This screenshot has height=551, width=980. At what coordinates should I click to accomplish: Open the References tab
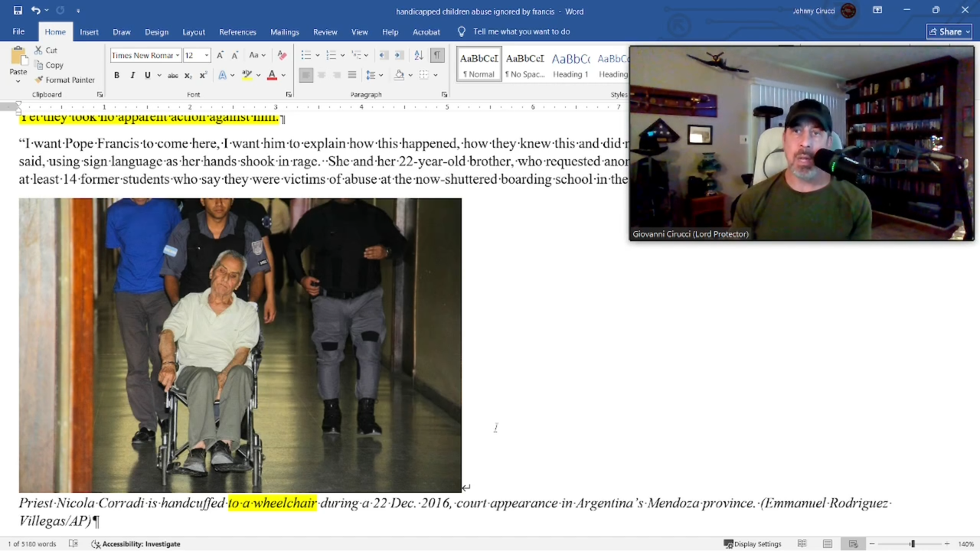coord(237,32)
